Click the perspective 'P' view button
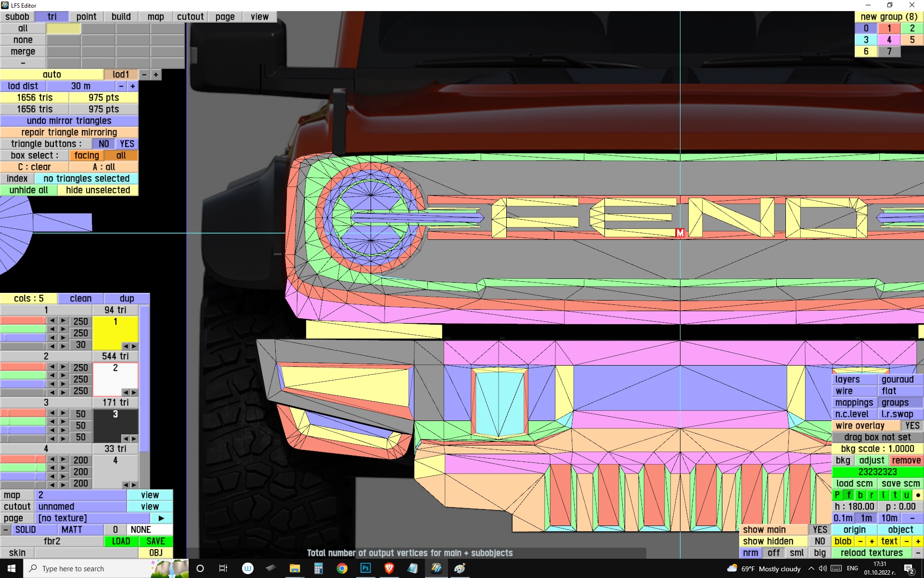This screenshot has height=578, width=924. pyautogui.click(x=837, y=495)
